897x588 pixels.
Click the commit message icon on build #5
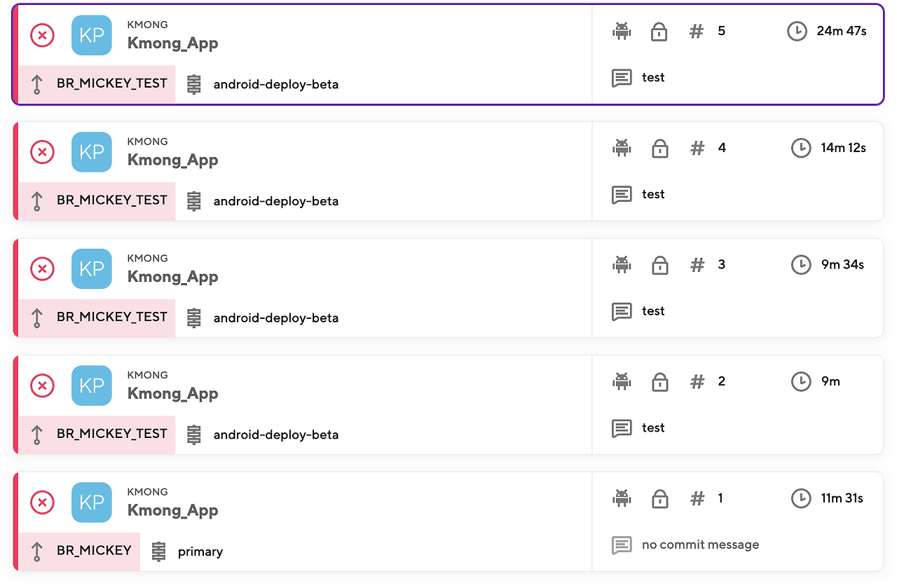(x=622, y=78)
